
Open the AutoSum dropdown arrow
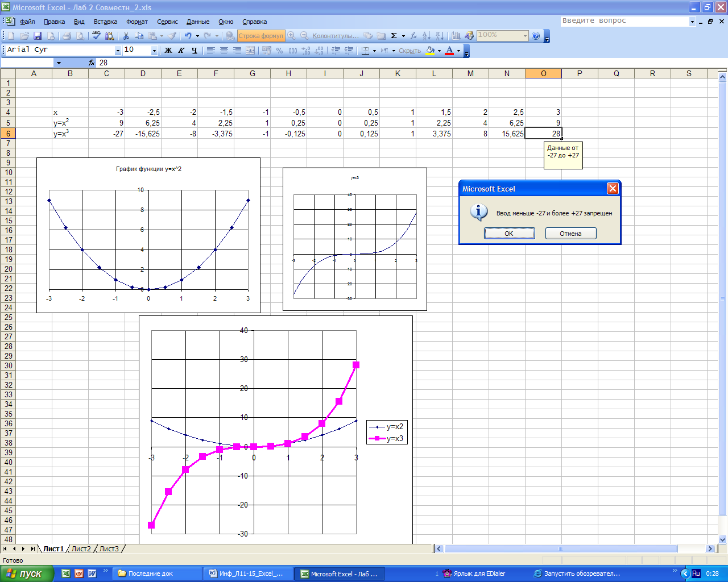(x=403, y=36)
